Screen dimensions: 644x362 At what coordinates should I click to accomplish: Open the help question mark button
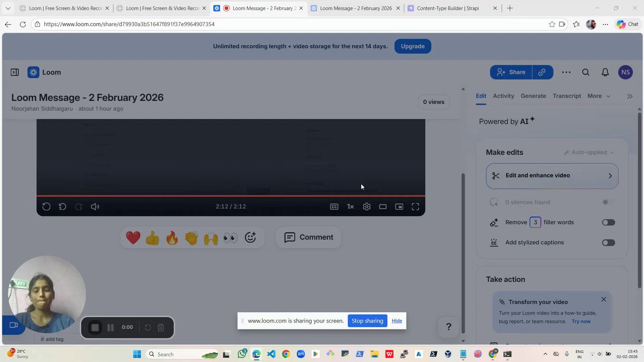(x=449, y=327)
